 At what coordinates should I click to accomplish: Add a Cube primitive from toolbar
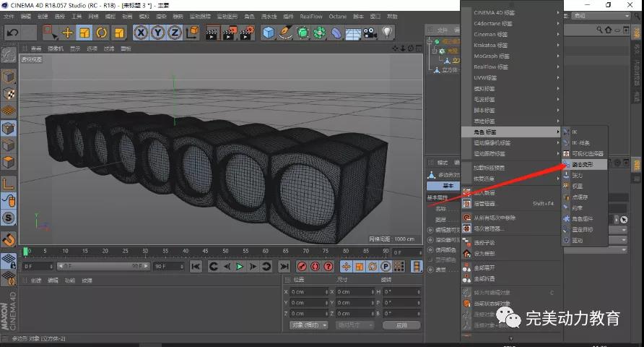coord(269,33)
